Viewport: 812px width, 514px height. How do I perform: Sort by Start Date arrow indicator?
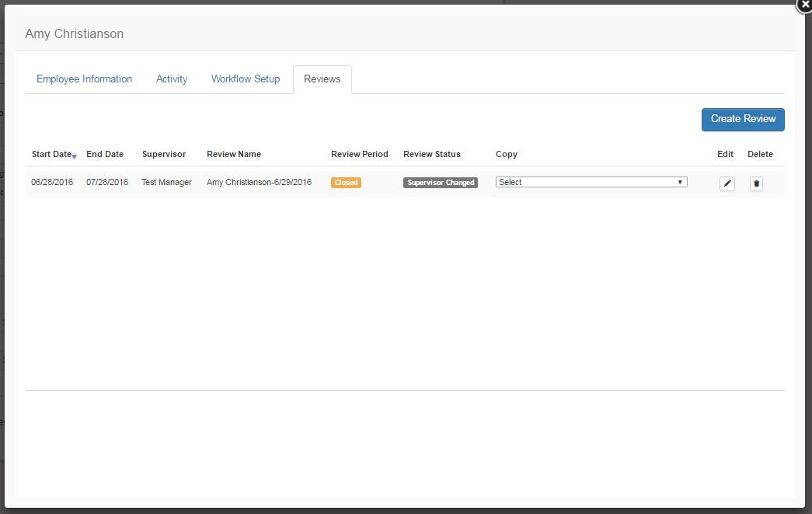pos(75,156)
